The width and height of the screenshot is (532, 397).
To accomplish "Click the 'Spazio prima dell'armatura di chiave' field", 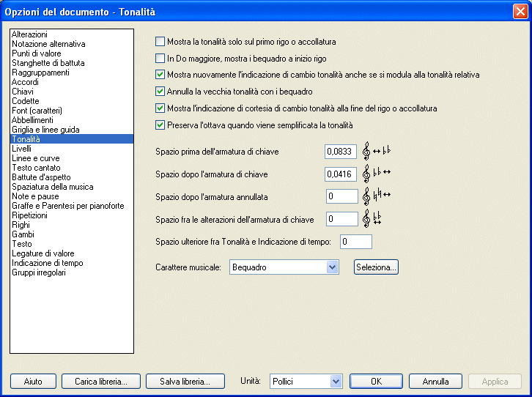I will [340, 152].
